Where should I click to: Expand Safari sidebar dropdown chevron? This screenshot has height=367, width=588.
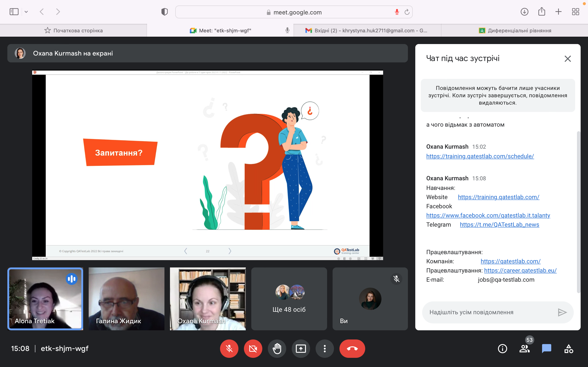coord(26,12)
